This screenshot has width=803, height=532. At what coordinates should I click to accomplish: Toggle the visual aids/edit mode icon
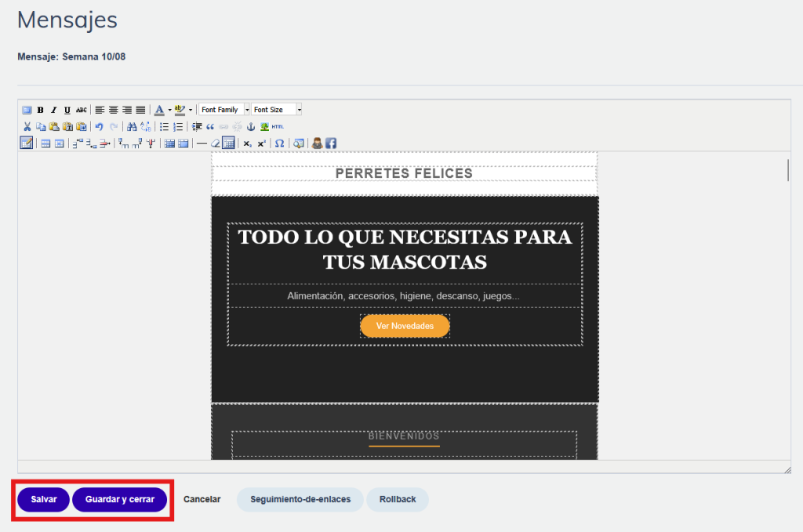(x=26, y=143)
